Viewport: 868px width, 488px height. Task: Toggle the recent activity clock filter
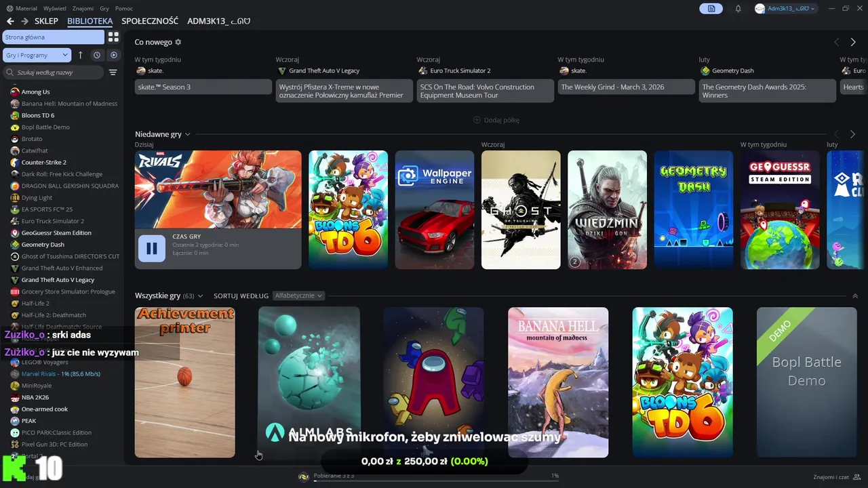coord(97,55)
